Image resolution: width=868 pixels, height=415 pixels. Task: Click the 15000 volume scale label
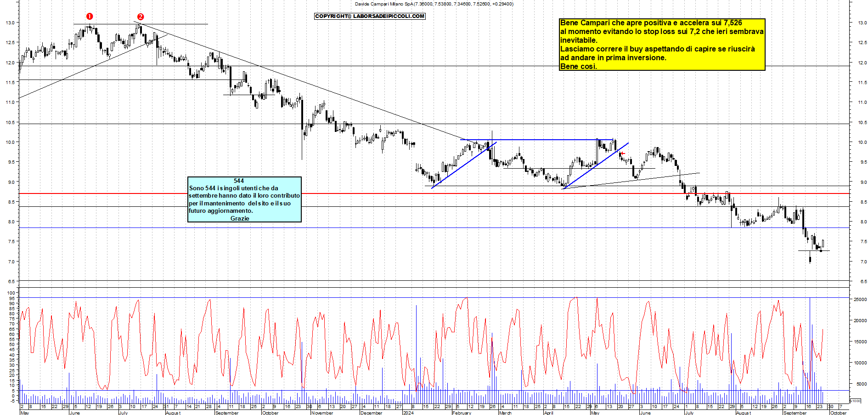click(860, 342)
